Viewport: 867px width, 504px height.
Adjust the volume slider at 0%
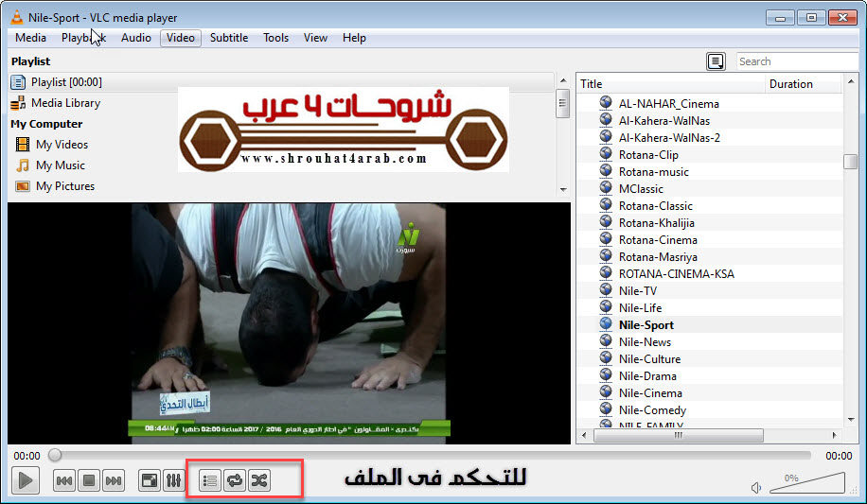(807, 482)
